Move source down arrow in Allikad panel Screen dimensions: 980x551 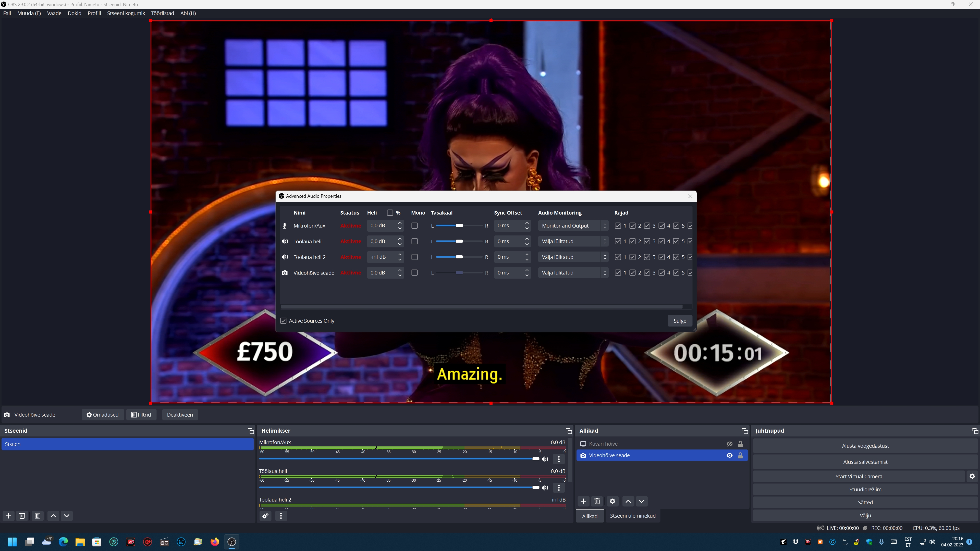click(641, 501)
